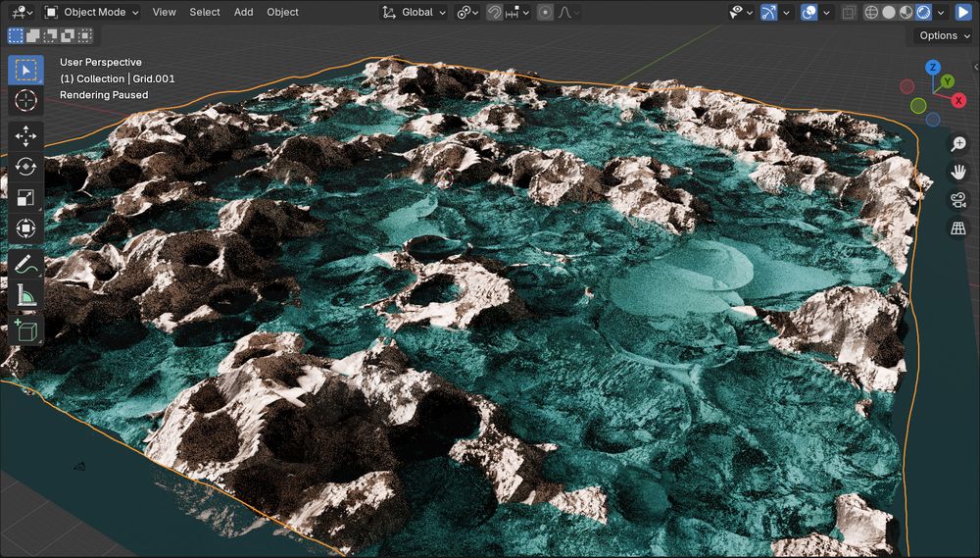
Task: Activate the Transform tool
Action: click(x=25, y=228)
